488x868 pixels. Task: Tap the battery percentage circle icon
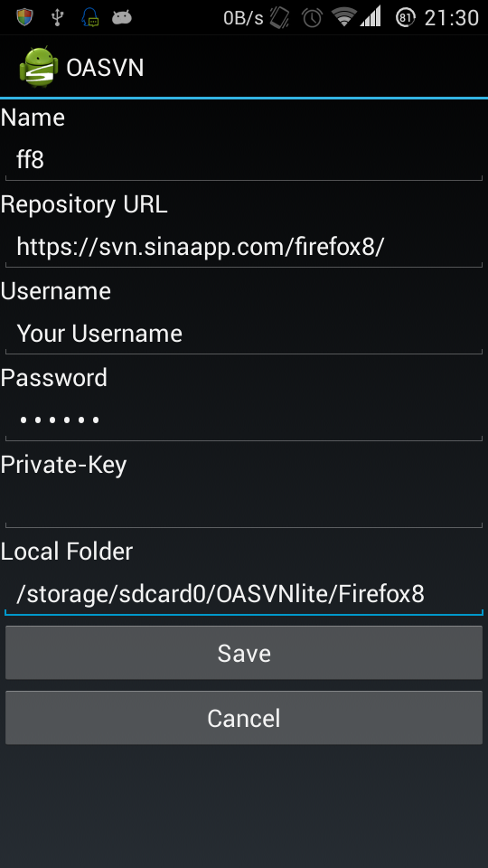(x=406, y=18)
